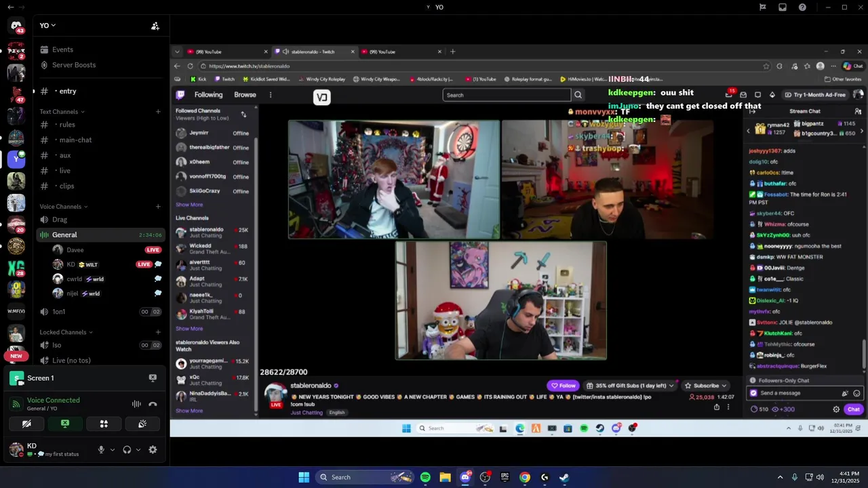Click the shared Twitch screen stream viewport
This screenshot has width=868, height=488.
(519, 241)
